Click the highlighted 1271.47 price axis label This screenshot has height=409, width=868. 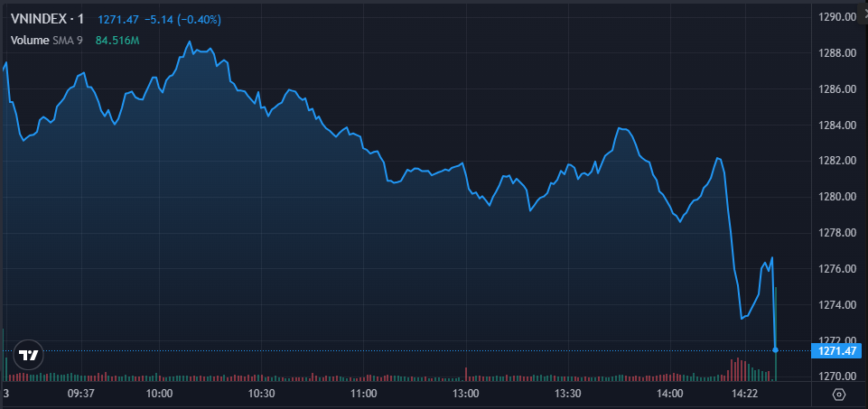[836, 350]
